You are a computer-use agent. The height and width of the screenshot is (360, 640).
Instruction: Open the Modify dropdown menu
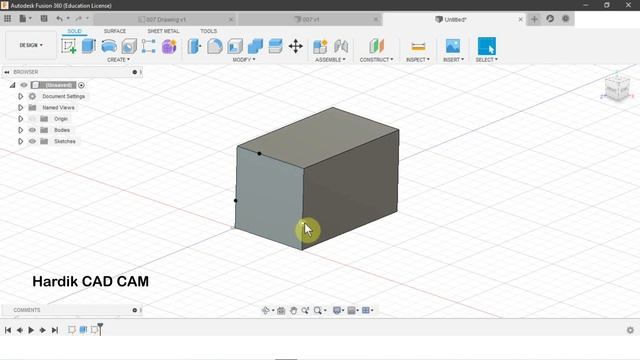click(x=244, y=60)
